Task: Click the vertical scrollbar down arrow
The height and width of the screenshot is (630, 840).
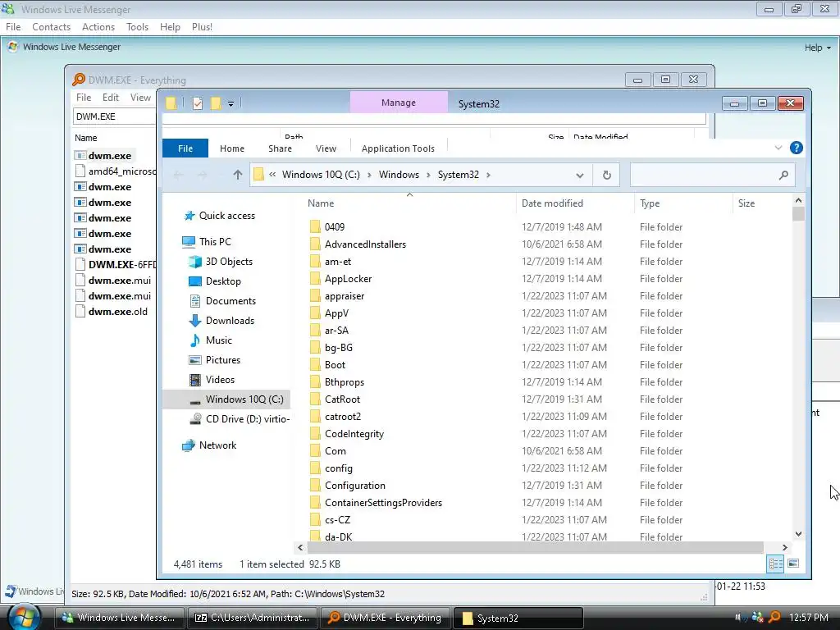Action: (x=798, y=533)
